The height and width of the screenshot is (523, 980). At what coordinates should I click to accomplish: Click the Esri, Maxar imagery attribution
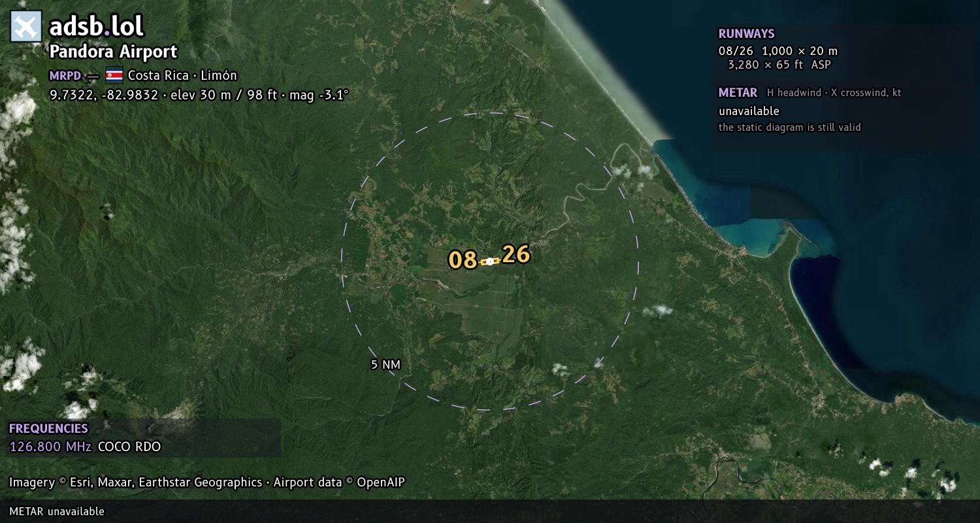[136, 482]
